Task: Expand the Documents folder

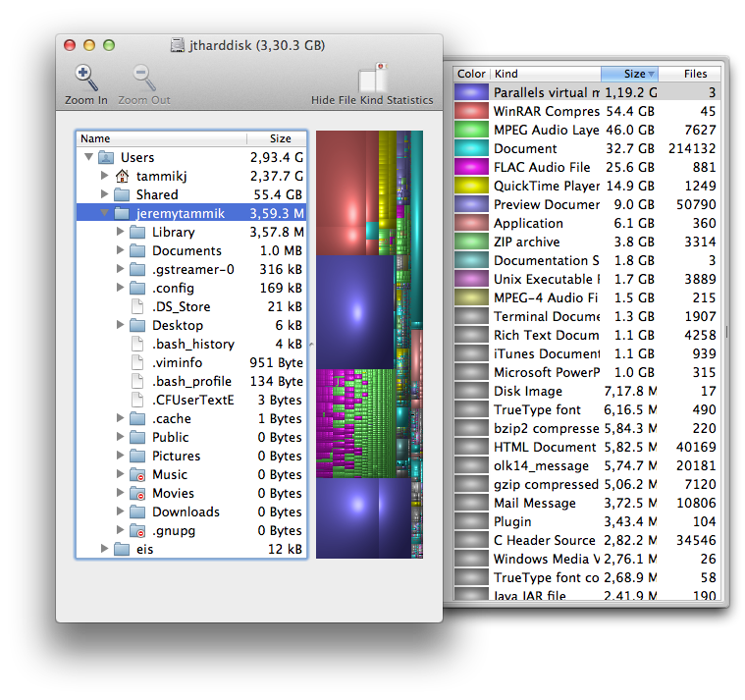Action: [x=120, y=250]
